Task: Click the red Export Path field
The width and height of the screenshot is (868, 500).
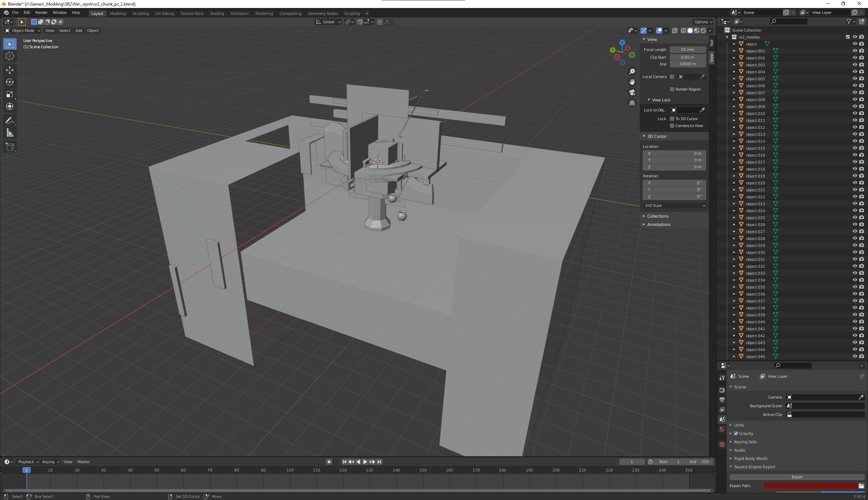Action: tap(810, 486)
